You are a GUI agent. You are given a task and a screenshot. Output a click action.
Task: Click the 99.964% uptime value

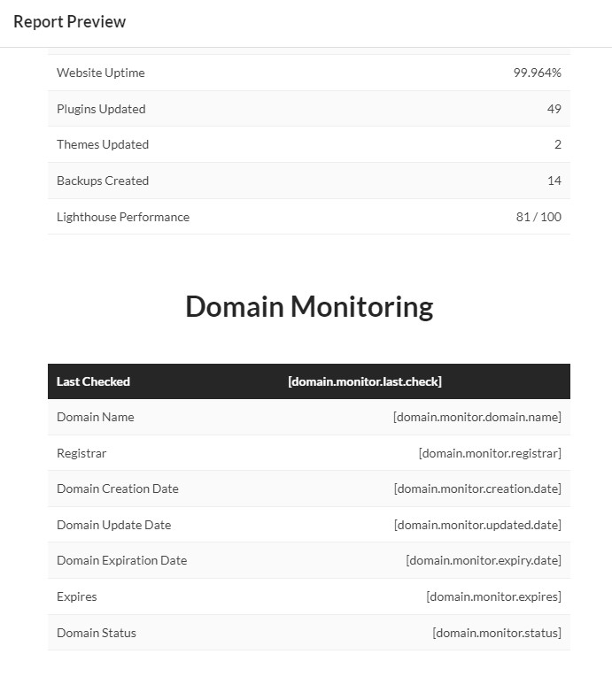click(x=537, y=73)
